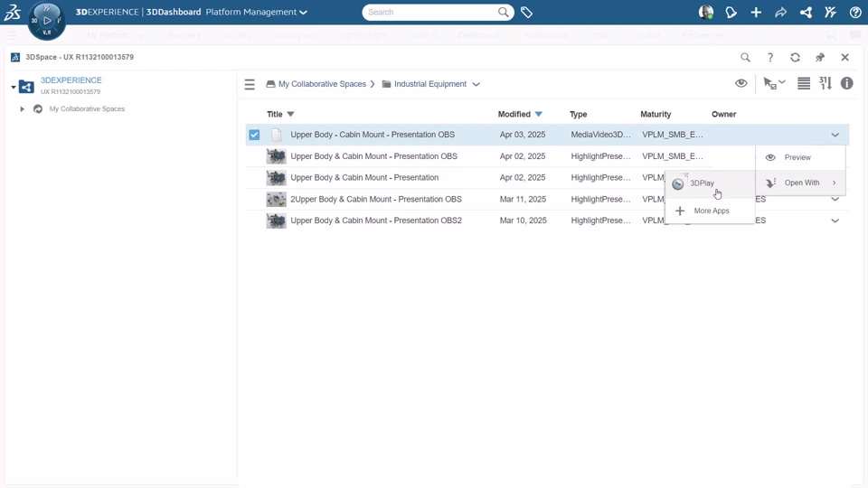This screenshot has width=868, height=488.
Task: Open the sort and filter settings icon
Action: pyautogui.click(x=826, y=83)
